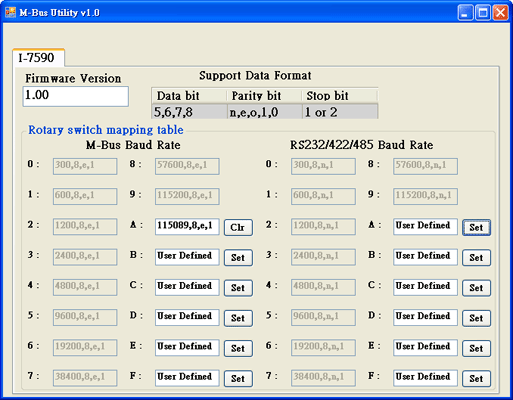The width and height of the screenshot is (513, 400).
Task: Minimize the M-Bus Utility window
Action: [x=465, y=13]
